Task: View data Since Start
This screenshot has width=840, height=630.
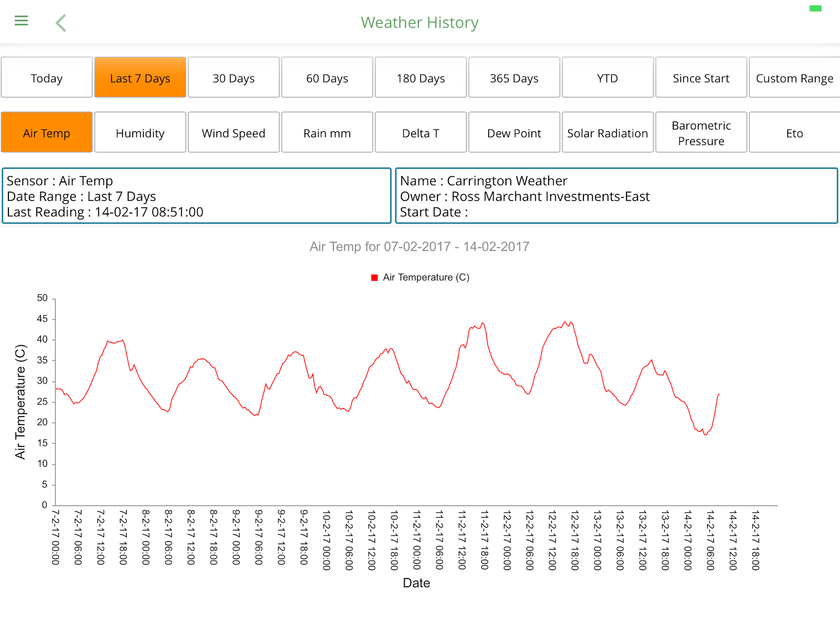Action: [x=701, y=78]
